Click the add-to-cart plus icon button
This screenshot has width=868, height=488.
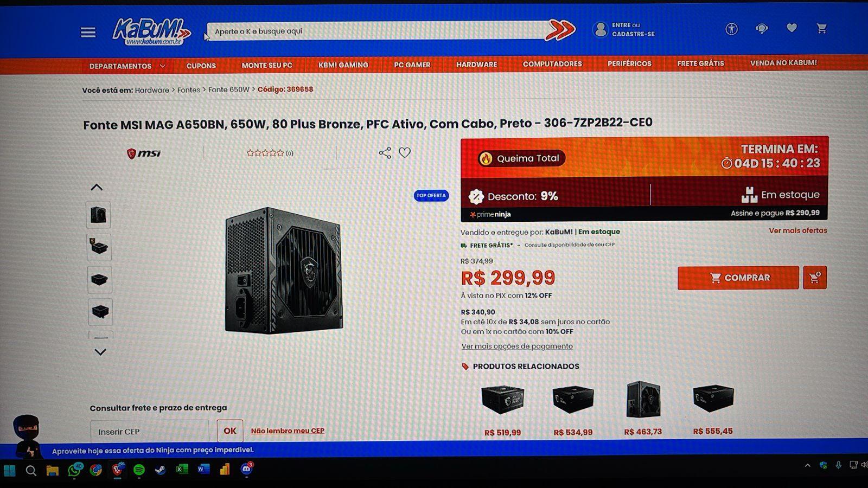point(814,278)
